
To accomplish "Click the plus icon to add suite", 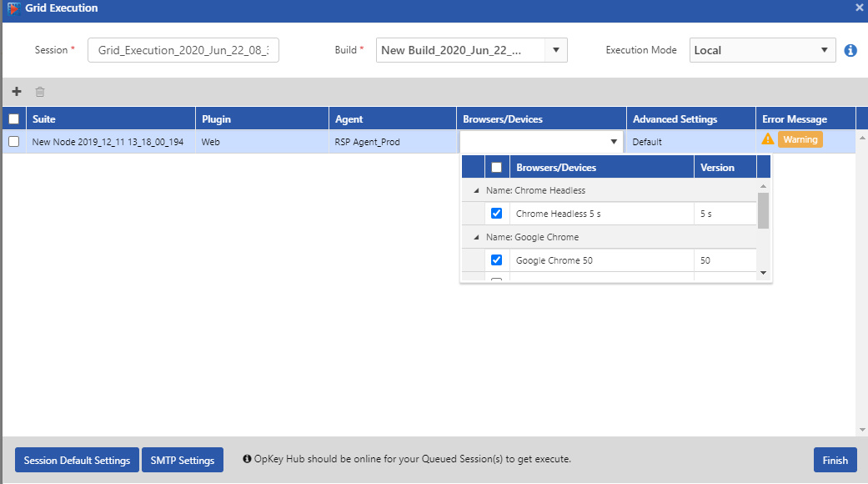I will pos(17,92).
